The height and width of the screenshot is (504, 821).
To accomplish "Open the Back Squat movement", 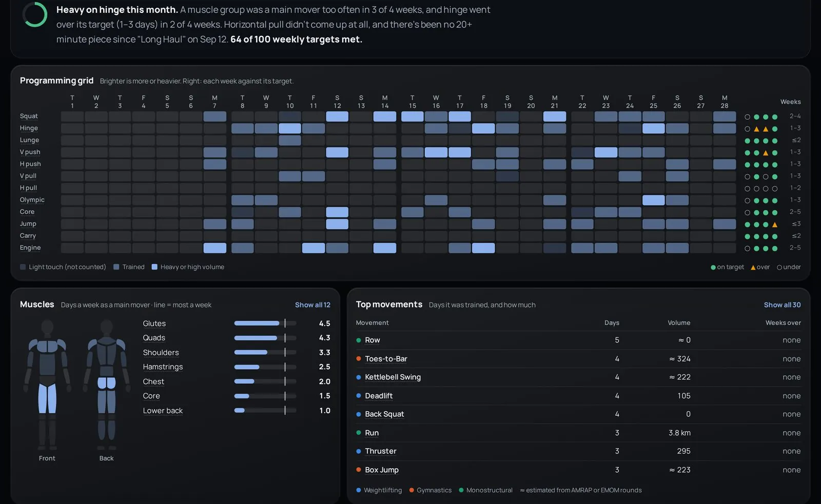I will [384, 414].
